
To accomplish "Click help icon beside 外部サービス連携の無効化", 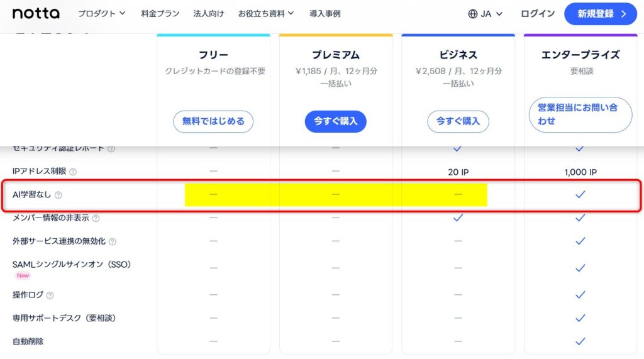I will click(x=112, y=241).
